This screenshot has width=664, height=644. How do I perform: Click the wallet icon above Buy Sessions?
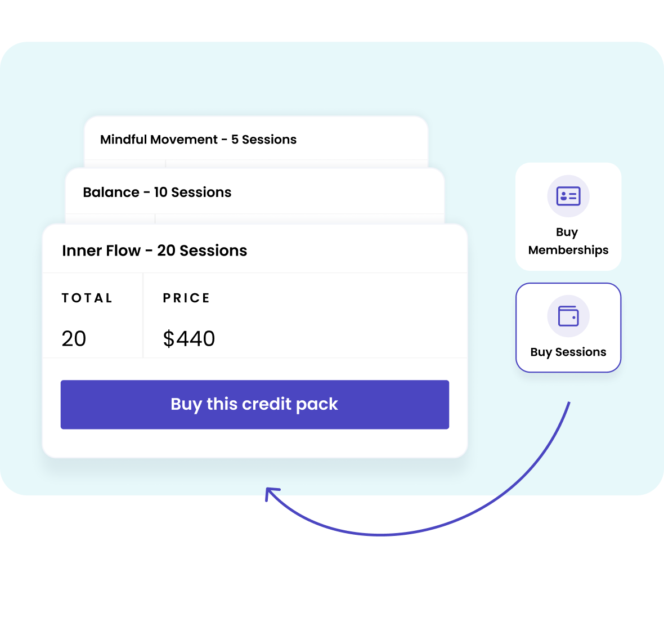(568, 316)
